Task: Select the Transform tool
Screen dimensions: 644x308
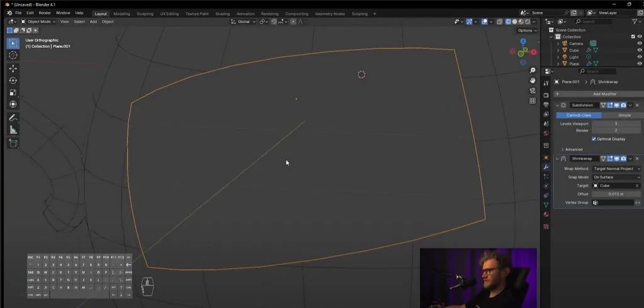Action: pos(13,104)
